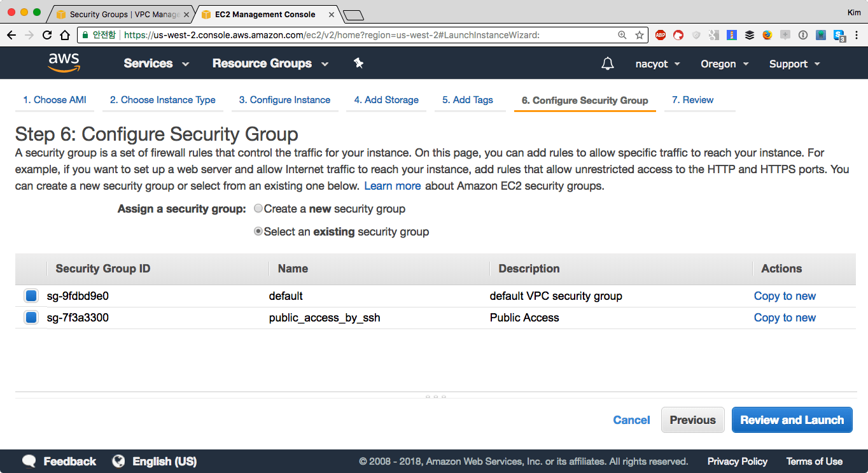Click the speech bubble Feedback icon
Viewport: 868px width, 473px height.
pos(29,462)
